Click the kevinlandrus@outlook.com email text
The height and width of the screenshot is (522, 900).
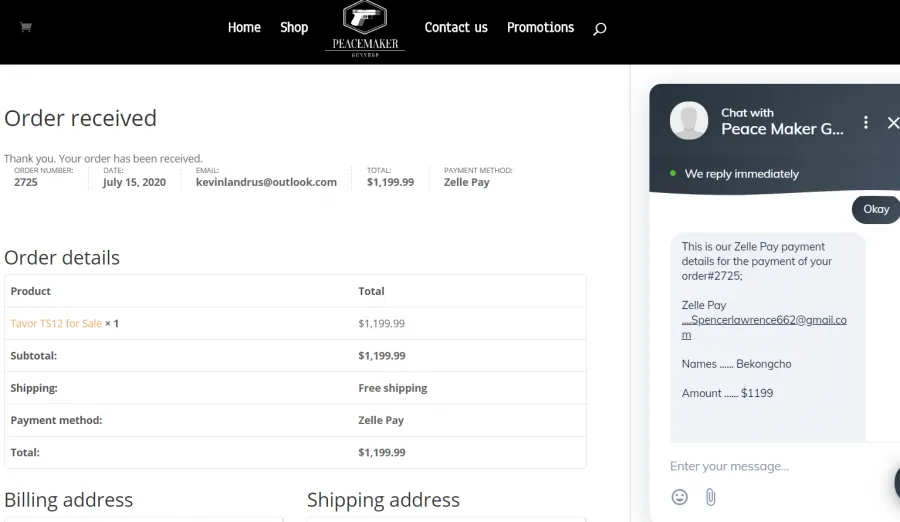click(x=266, y=182)
